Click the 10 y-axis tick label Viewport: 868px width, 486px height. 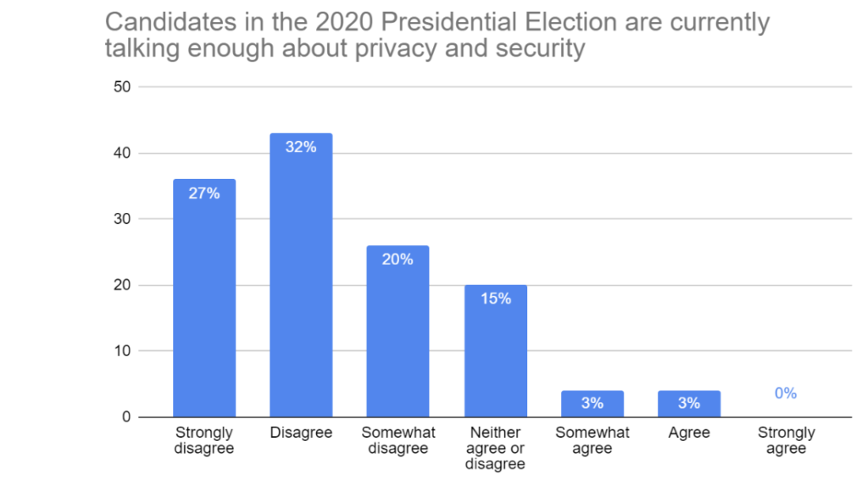pos(120,351)
